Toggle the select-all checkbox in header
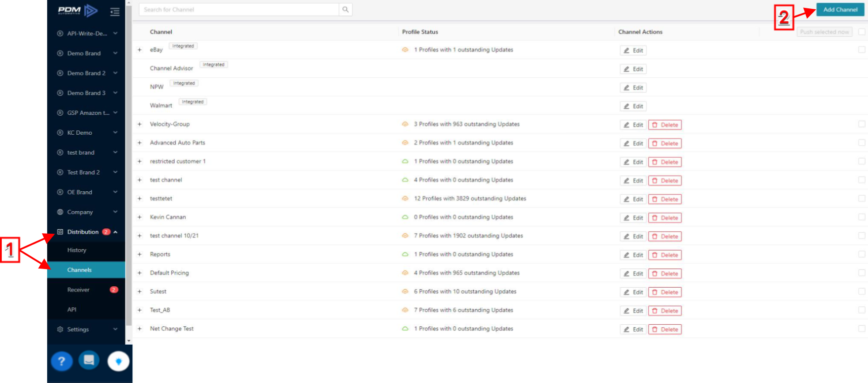The height and width of the screenshot is (383, 868). [861, 32]
